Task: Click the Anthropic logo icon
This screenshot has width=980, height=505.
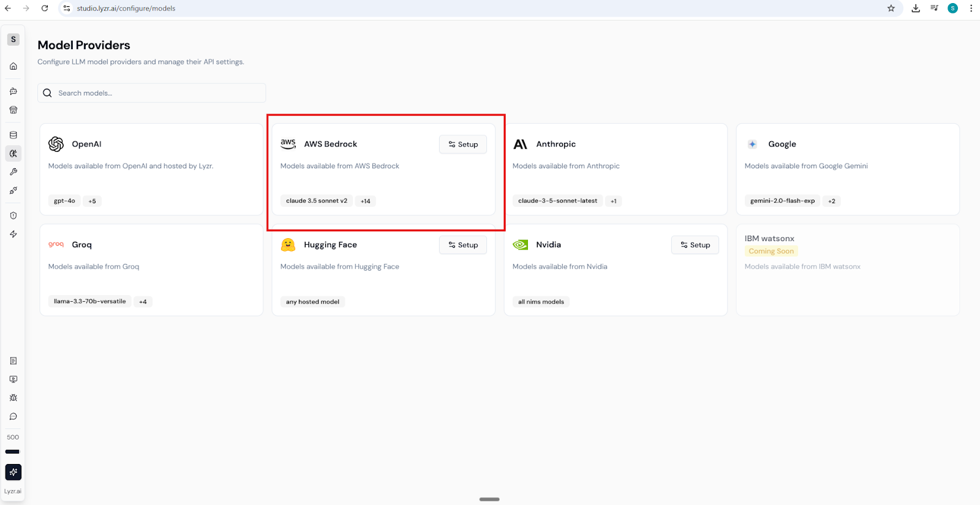Action: click(520, 144)
